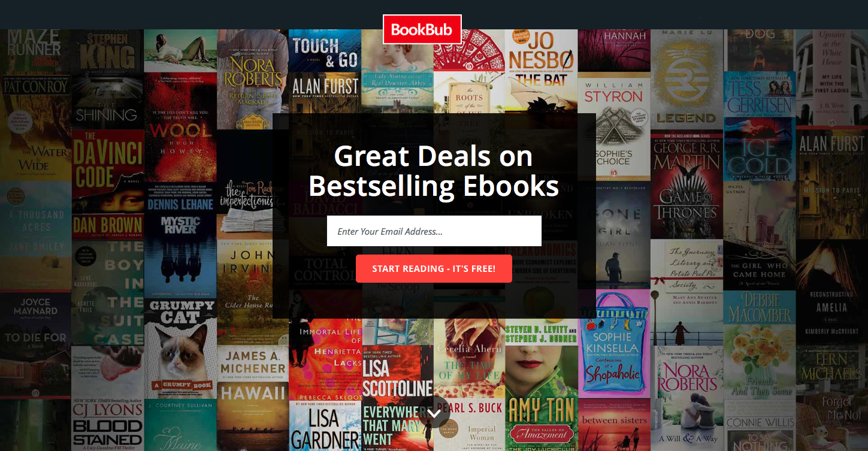Click the email address input field
Screen dimensions: 868x451
coord(434,231)
